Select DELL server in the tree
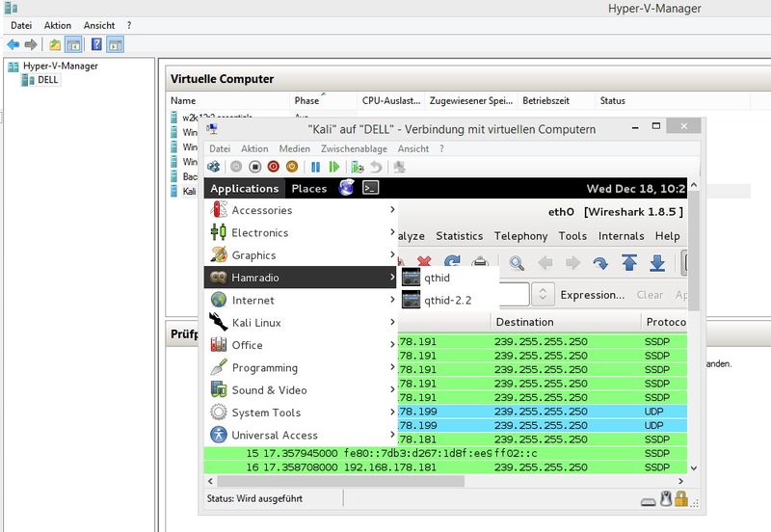The height and width of the screenshot is (532, 771). (48, 80)
